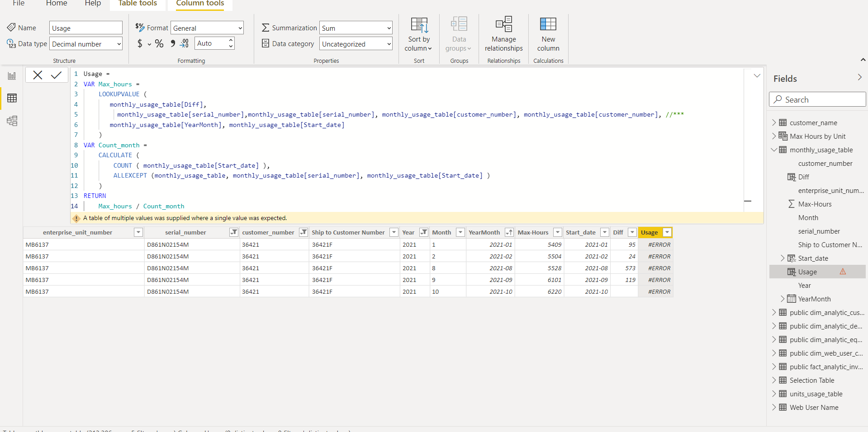Viewport: 868px width, 432px height.
Task: Click the Search box in Fields pane
Action: coord(817,99)
